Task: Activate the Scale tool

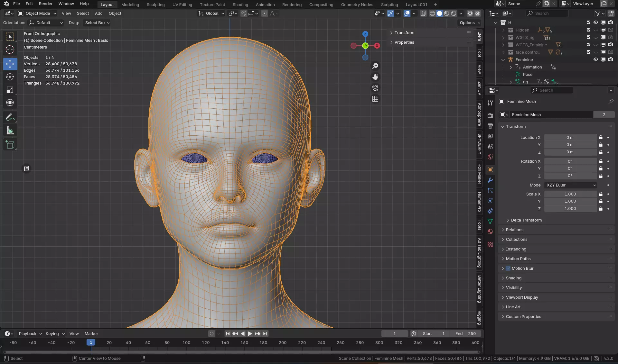Action: tap(10, 90)
